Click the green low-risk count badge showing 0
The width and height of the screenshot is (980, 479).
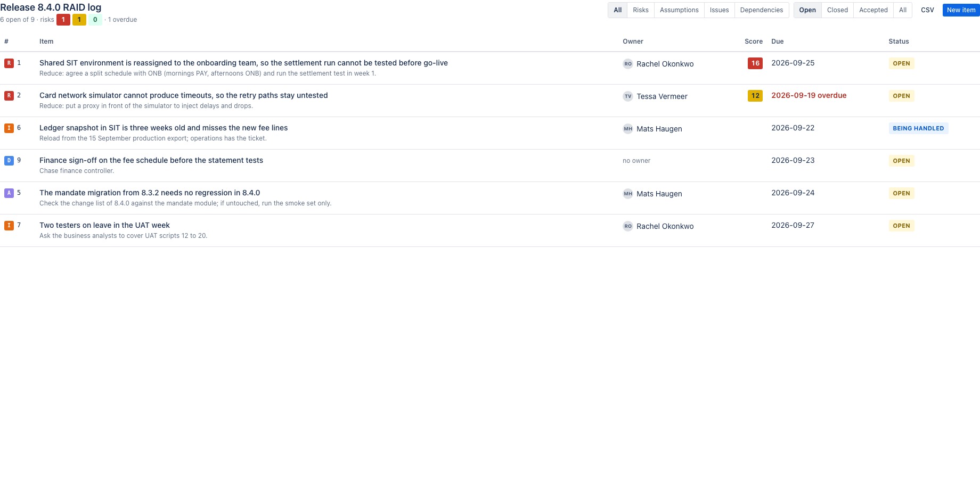(95, 20)
